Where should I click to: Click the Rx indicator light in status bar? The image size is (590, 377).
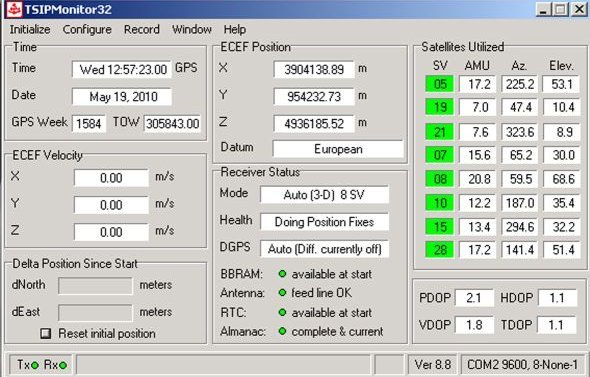point(63,365)
